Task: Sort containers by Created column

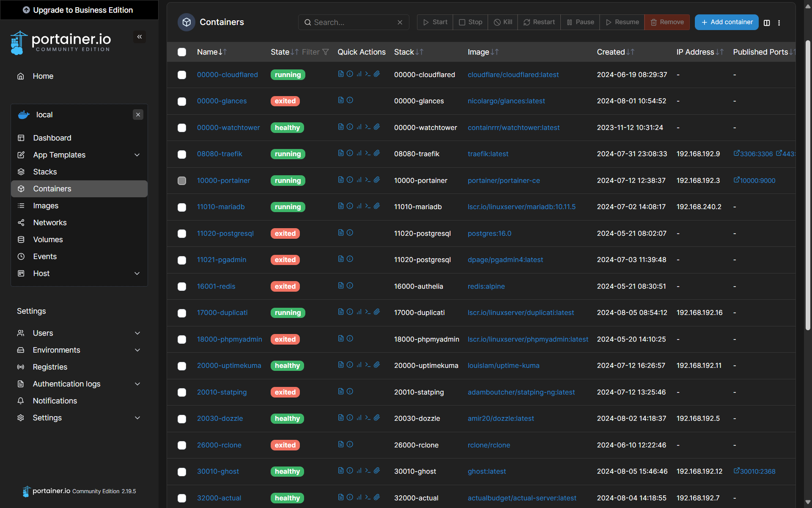Action: [615, 52]
